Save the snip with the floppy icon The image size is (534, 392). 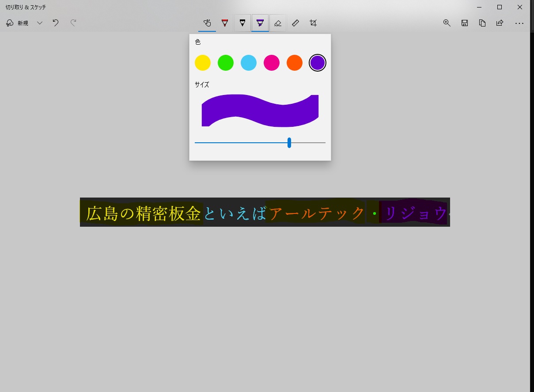(x=464, y=23)
